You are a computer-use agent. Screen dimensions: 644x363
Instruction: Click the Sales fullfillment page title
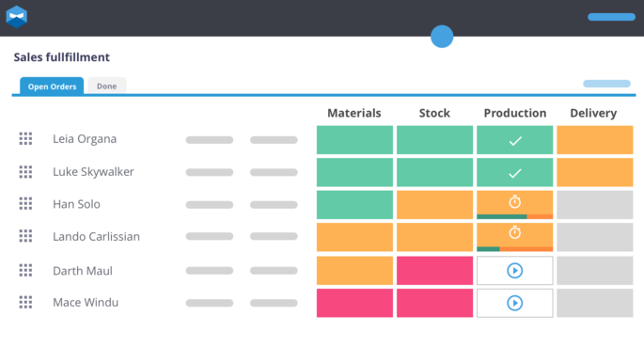[62, 57]
